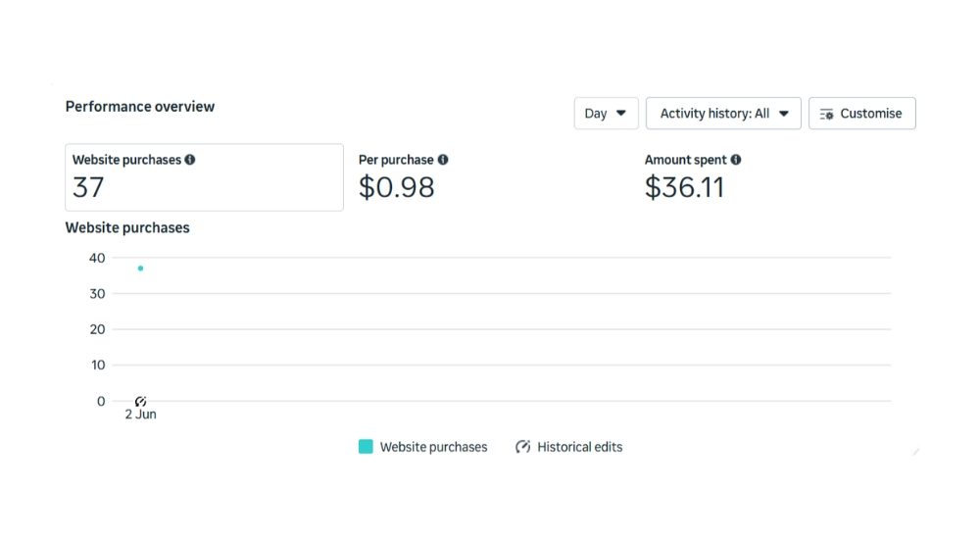
Task: Click the 40 y-axis label
Action: tap(97, 258)
